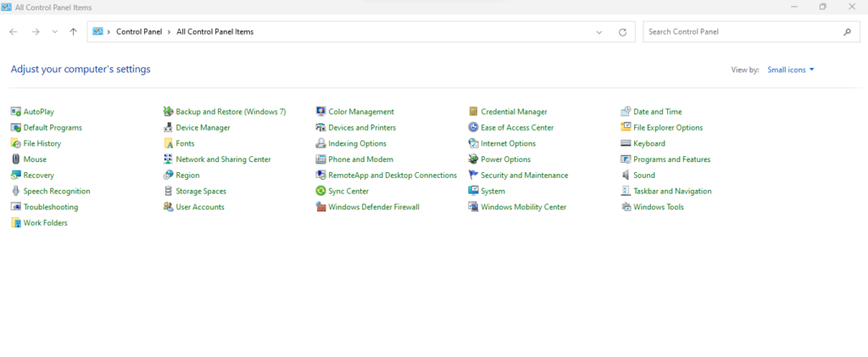Click the Forward navigation arrow
The height and width of the screenshot is (357, 868).
(36, 32)
